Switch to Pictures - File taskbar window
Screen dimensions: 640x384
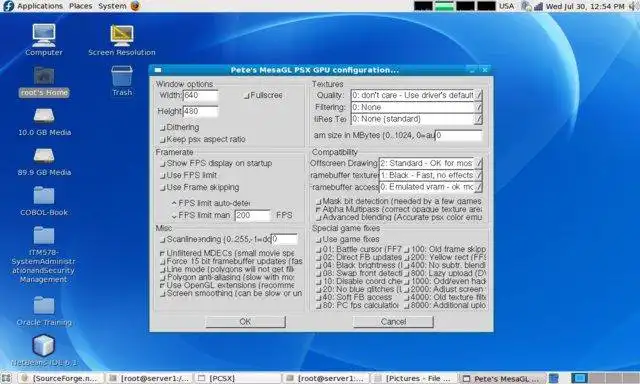tap(414, 378)
